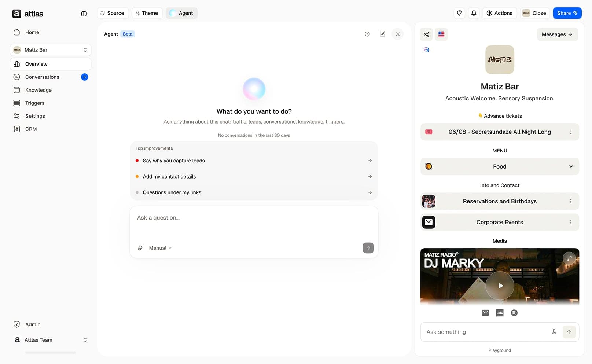Open Admin in the sidebar
The height and width of the screenshot is (364, 592).
(x=51, y=324)
